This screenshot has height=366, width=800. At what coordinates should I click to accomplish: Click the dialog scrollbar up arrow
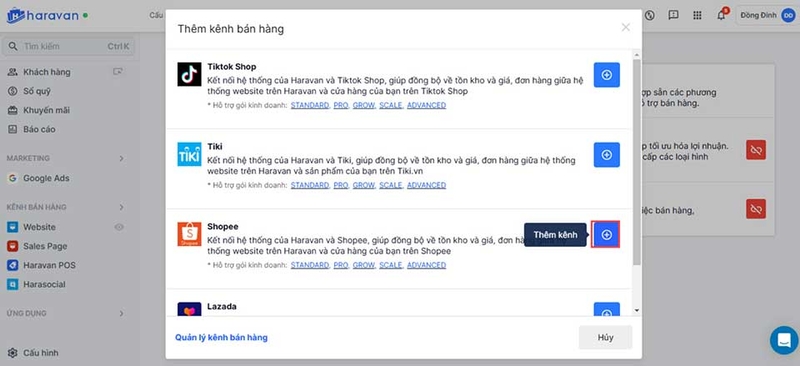tap(636, 55)
